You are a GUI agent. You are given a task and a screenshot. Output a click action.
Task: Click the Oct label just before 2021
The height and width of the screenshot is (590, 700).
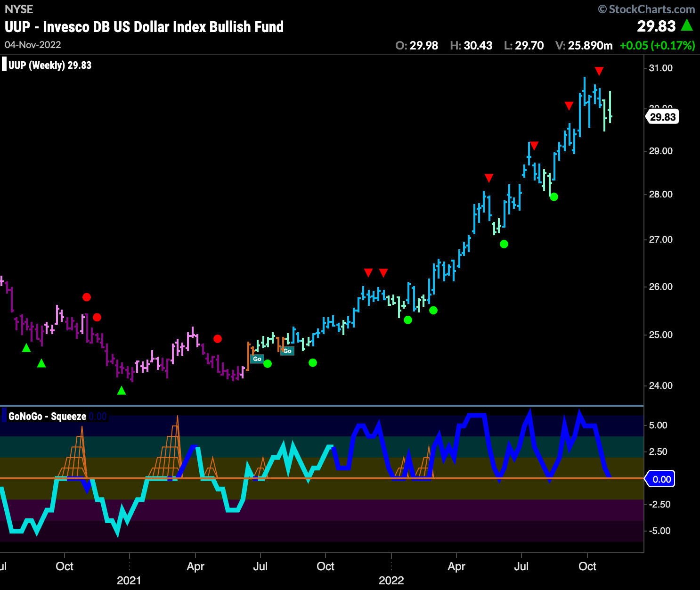(65, 566)
